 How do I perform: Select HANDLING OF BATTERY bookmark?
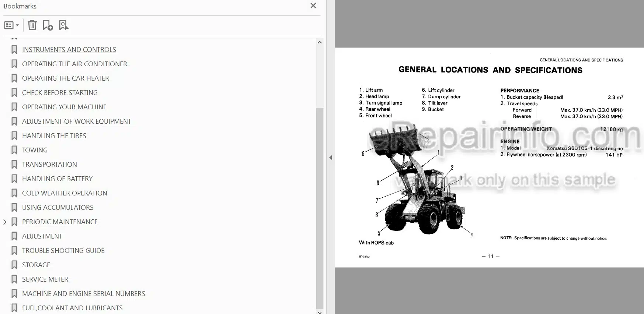[x=57, y=179]
